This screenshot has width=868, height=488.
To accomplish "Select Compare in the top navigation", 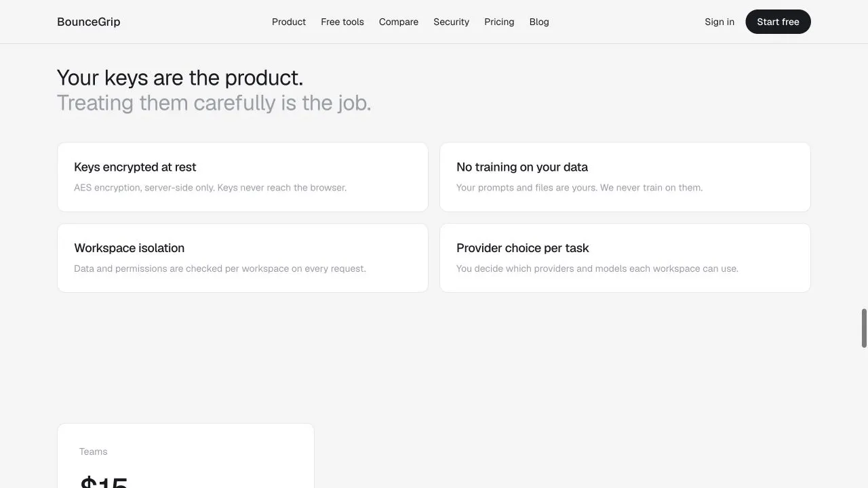I will pyautogui.click(x=399, y=22).
